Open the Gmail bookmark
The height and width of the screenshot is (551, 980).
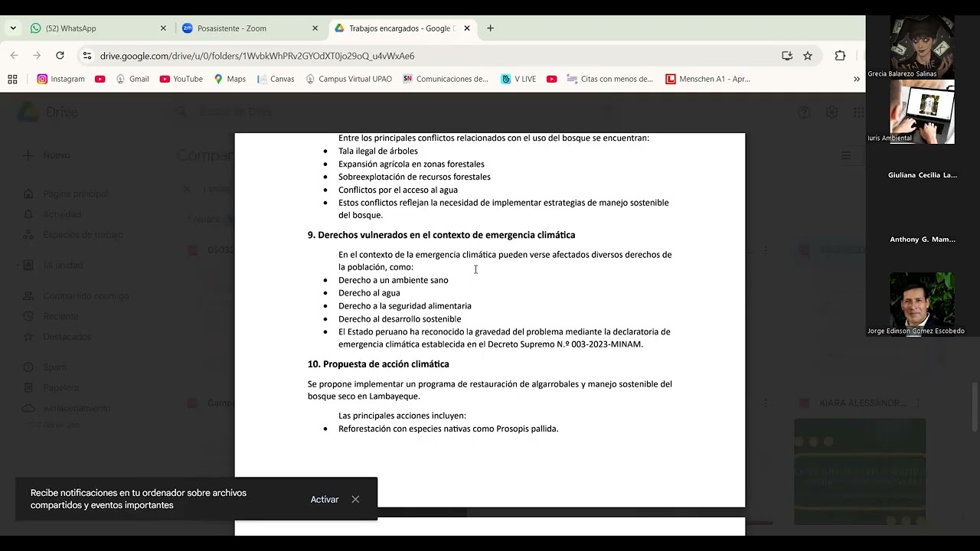tap(132, 79)
